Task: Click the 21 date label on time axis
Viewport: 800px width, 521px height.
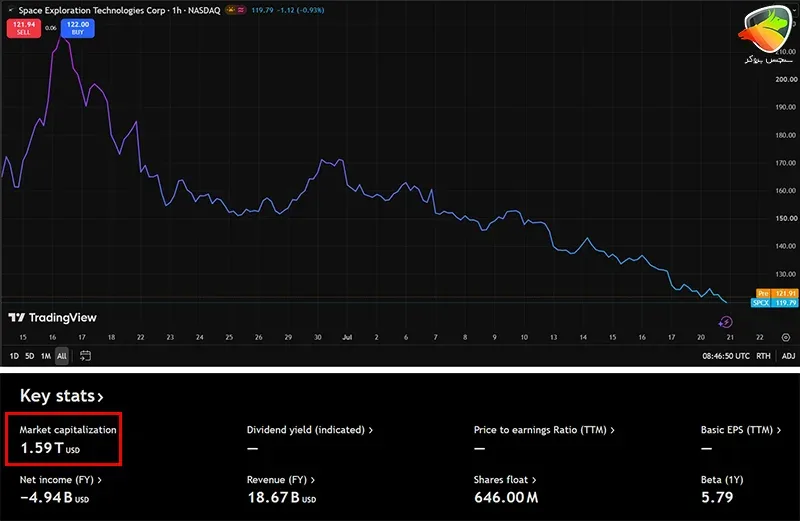Action: [730, 337]
